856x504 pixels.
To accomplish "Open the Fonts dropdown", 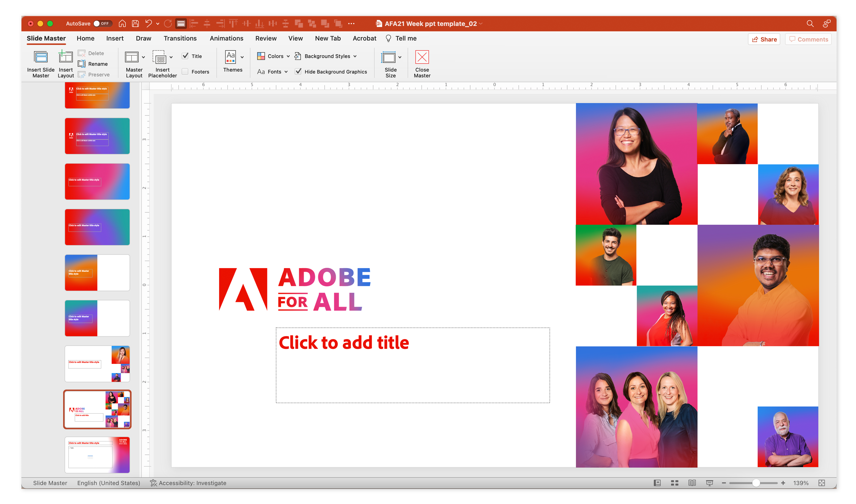I will coord(273,72).
